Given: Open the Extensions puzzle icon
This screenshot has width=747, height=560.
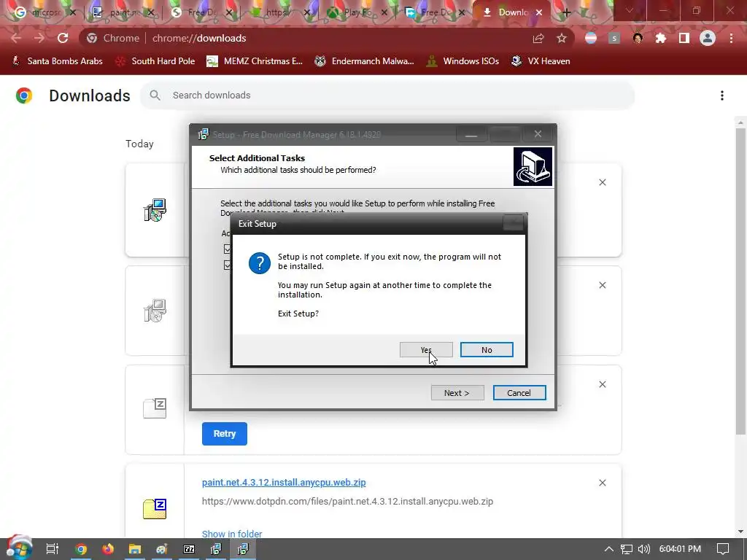Looking at the screenshot, I should [661, 38].
